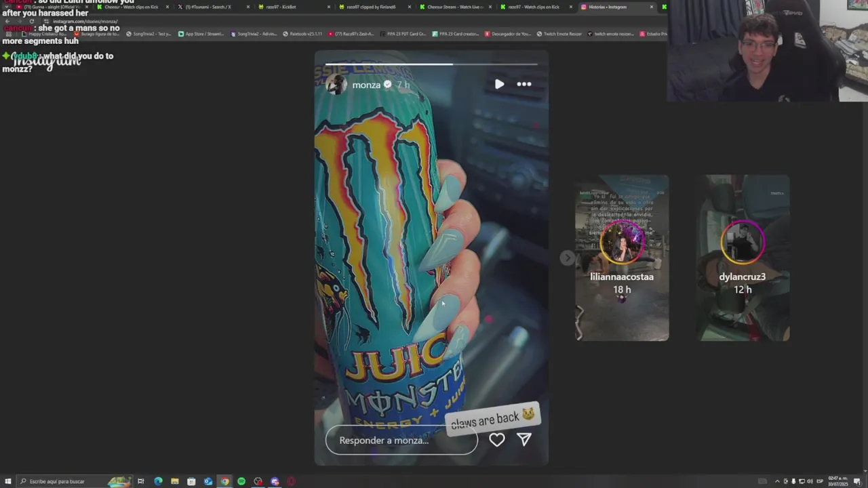Change the ESP input language
Screen dimensions: 868x488
tap(821, 481)
